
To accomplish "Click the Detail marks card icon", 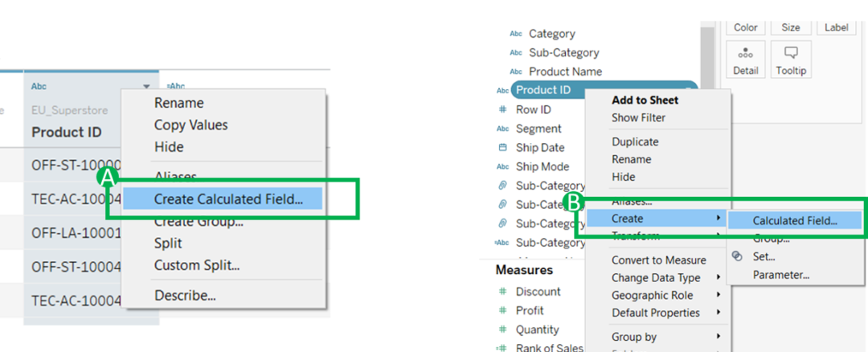I will coord(745,53).
